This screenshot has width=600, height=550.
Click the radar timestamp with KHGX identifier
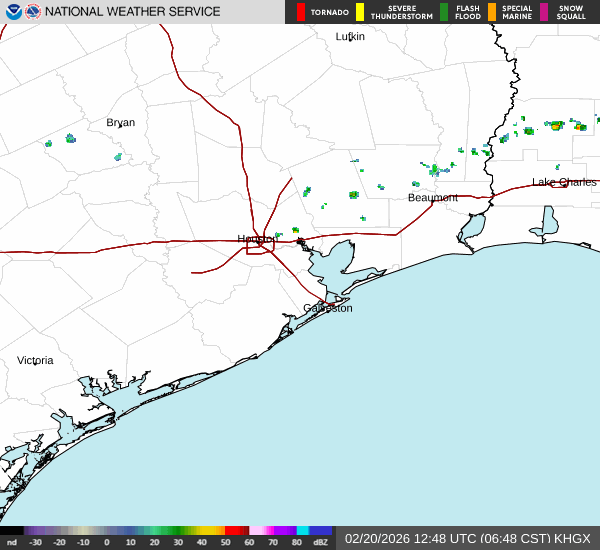tap(467, 538)
